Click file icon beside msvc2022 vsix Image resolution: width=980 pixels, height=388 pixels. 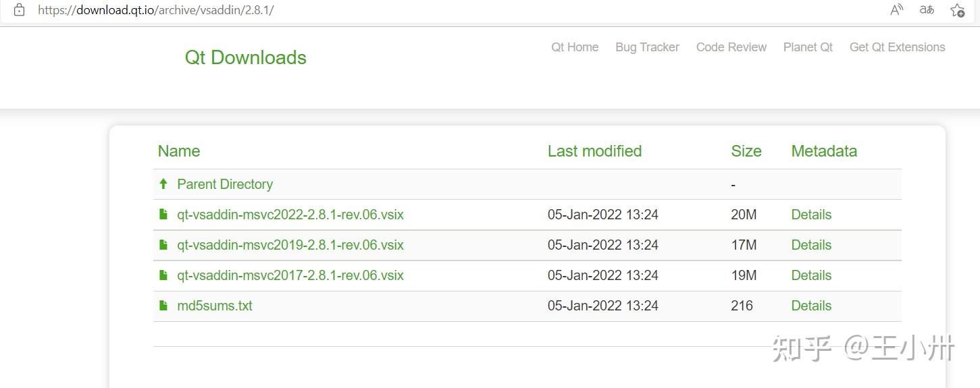pyautogui.click(x=163, y=215)
